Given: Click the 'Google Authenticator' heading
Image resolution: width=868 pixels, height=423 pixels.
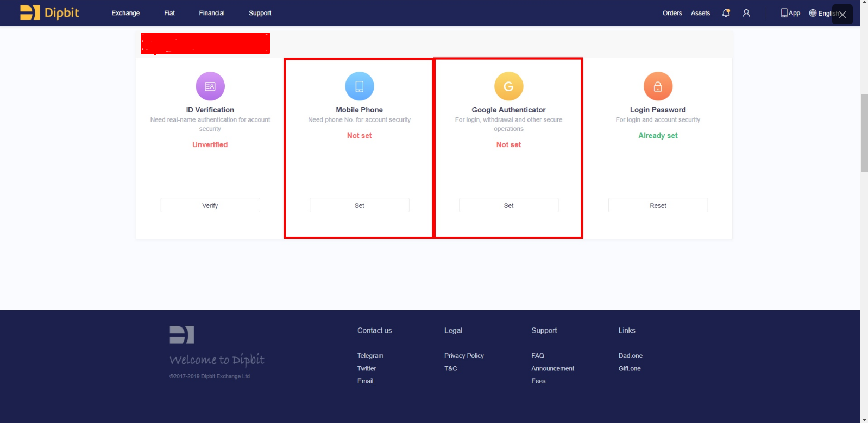Looking at the screenshot, I should [x=509, y=110].
